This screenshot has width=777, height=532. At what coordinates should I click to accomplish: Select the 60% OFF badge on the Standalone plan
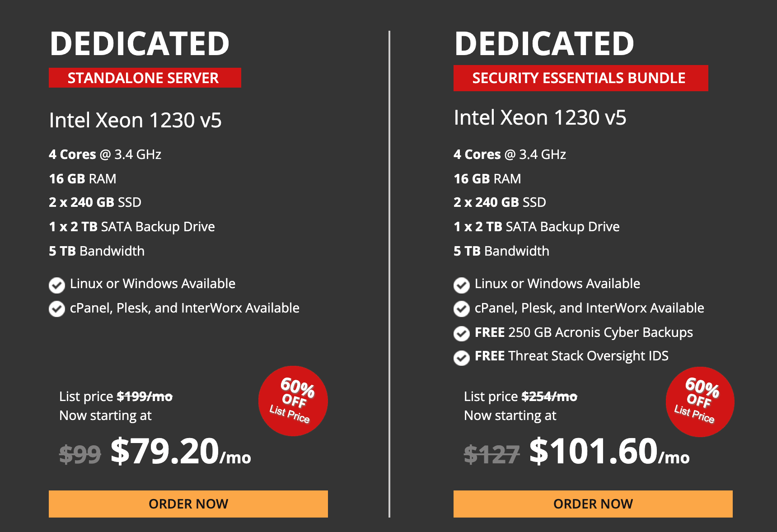click(293, 401)
